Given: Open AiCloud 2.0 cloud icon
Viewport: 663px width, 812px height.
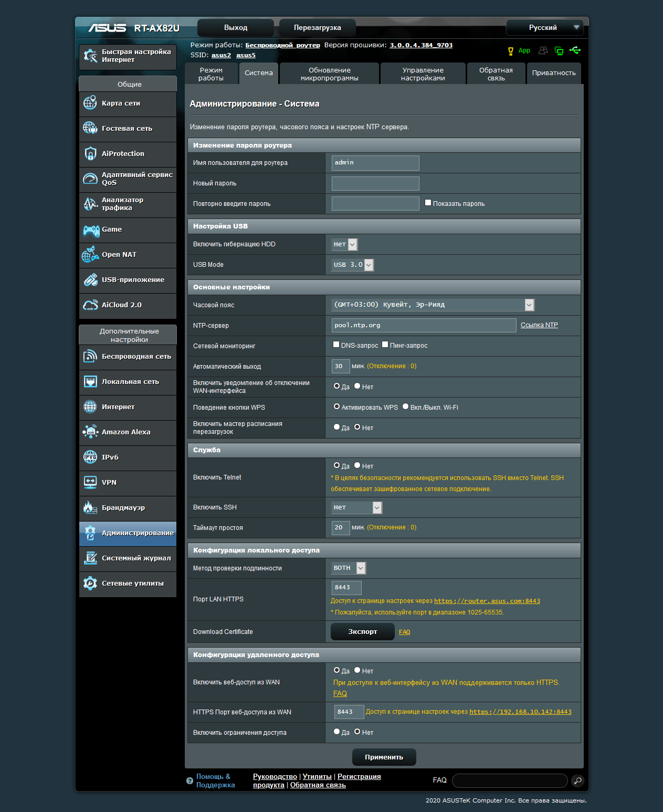Looking at the screenshot, I should coord(90,305).
